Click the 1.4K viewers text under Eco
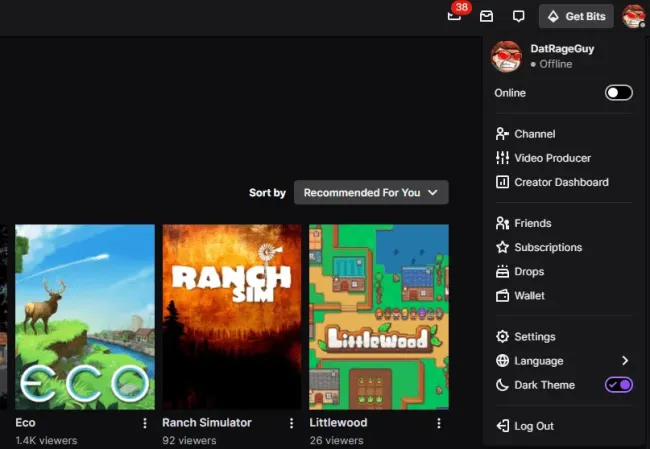This screenshot has height=449, width=650. 46,440
